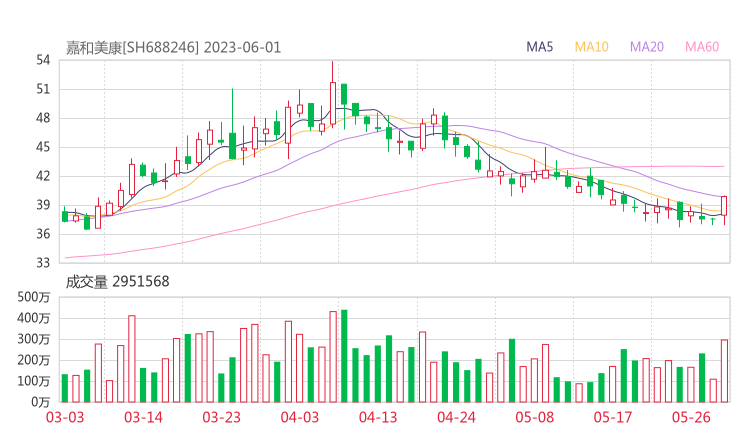Click the 33 price axis label
Viewport: 740px width, 440px height.
point(43,262)
